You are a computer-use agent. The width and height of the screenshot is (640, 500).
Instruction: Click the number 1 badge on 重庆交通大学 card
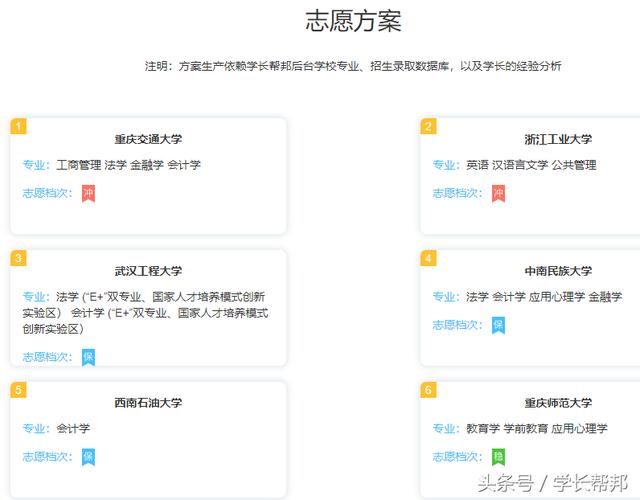18,126
